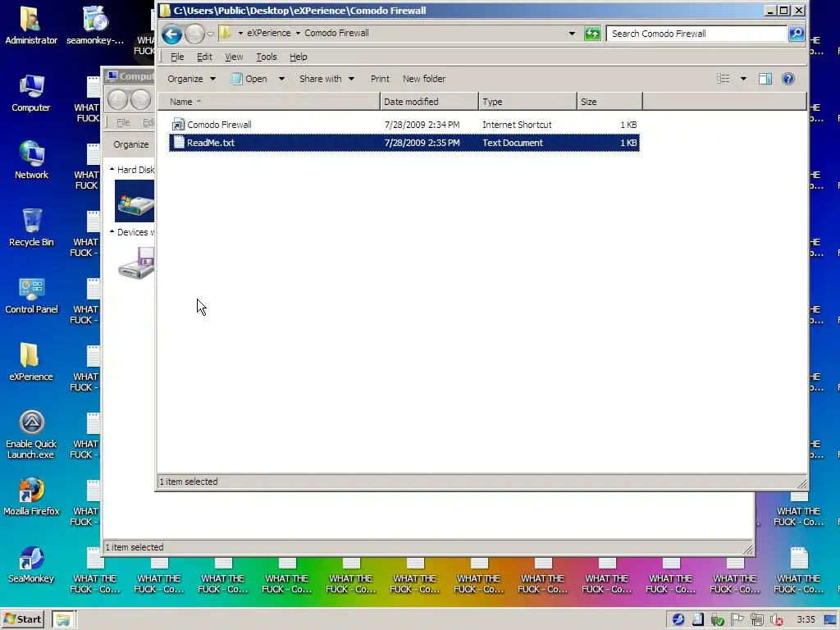Click the Open toolbar button

coord(249,79)
